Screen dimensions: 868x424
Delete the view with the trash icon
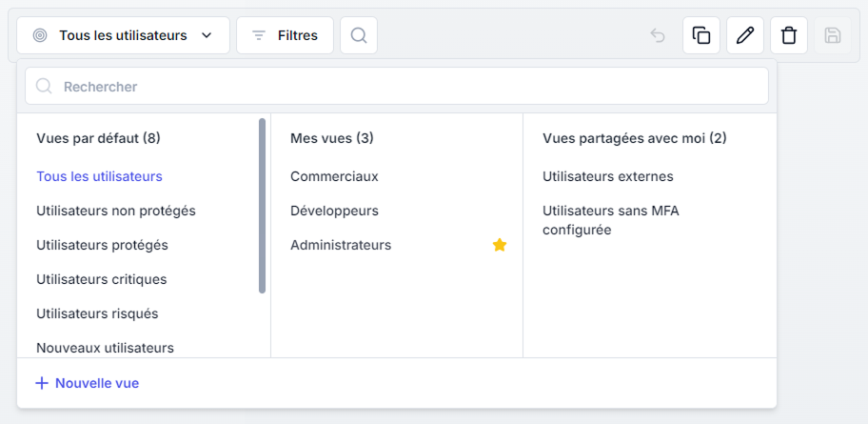789,35
